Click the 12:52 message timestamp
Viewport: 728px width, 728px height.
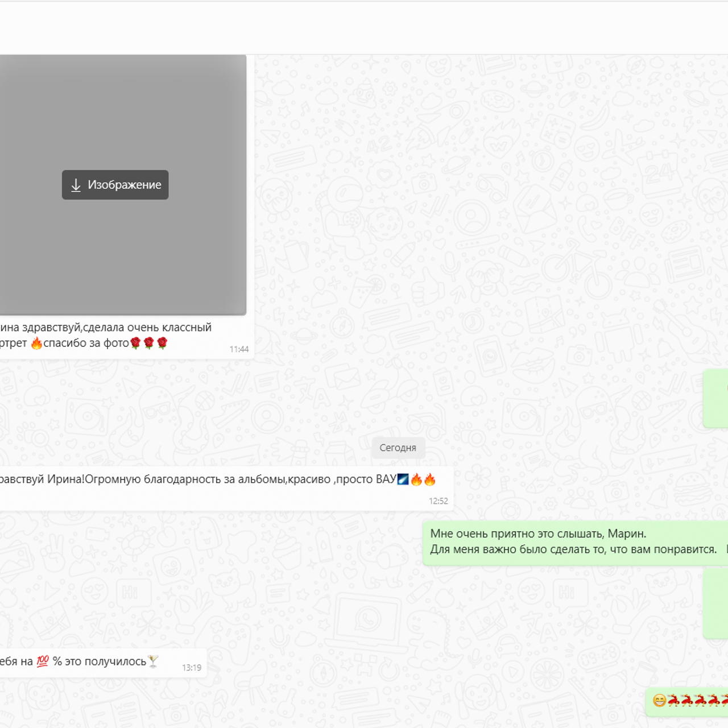438,501
